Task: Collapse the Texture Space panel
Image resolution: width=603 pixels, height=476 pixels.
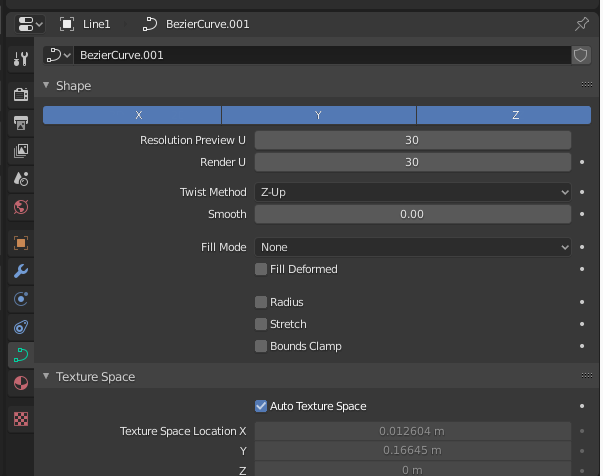Action: coord(46,376)
